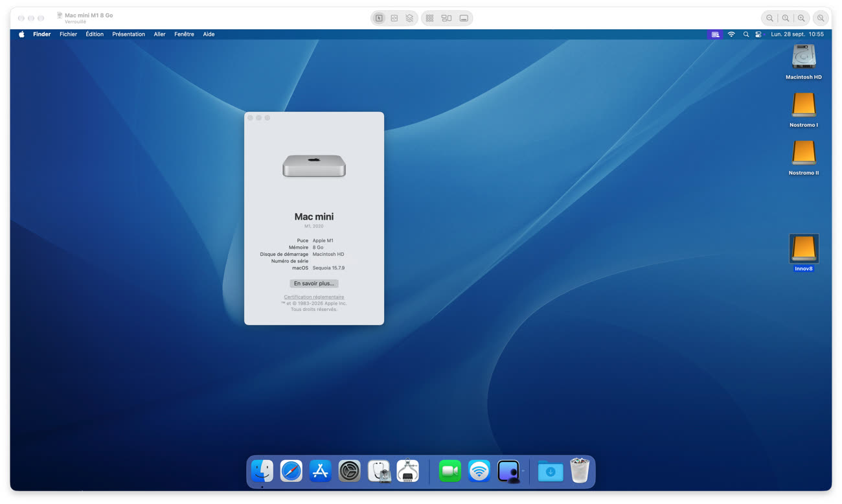Select the Nostromo II drive icon

tap(804, 157)
